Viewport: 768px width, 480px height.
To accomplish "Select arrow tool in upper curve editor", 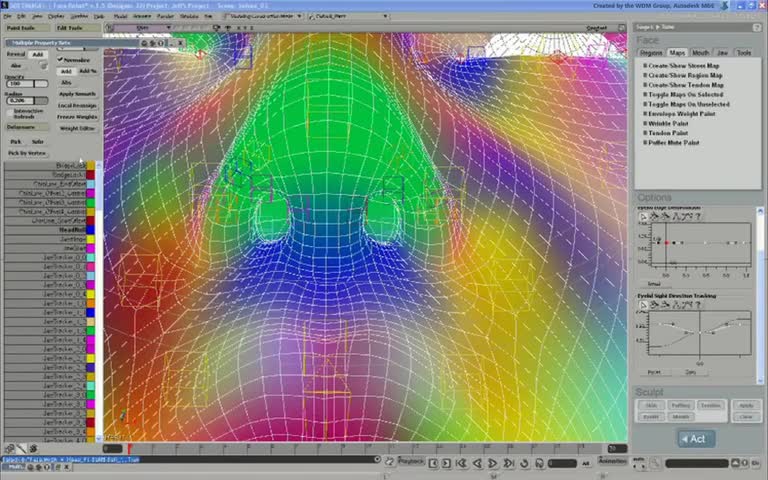I will point(643,216).
